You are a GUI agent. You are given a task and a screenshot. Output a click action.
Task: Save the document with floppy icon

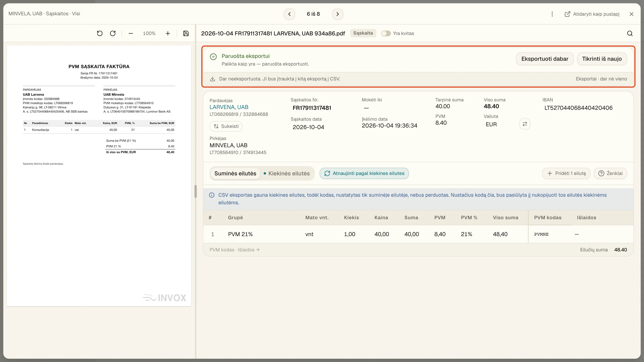[186, 33]
